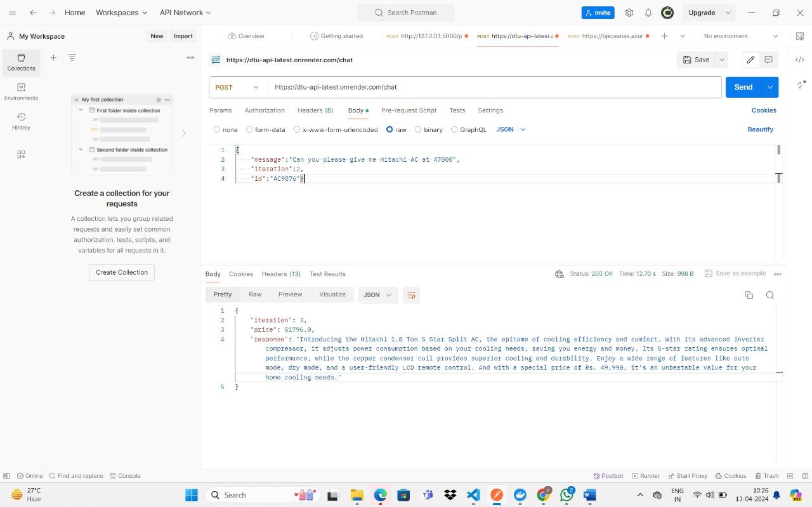Go forward with the right arrow
Screen dimensions: 812x507
coord(52,13)
